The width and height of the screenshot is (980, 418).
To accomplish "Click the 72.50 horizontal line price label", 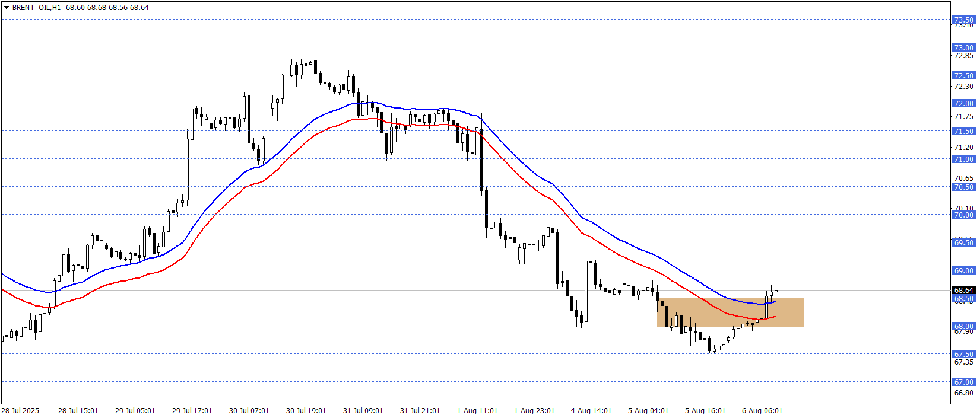I will [964, 75].
